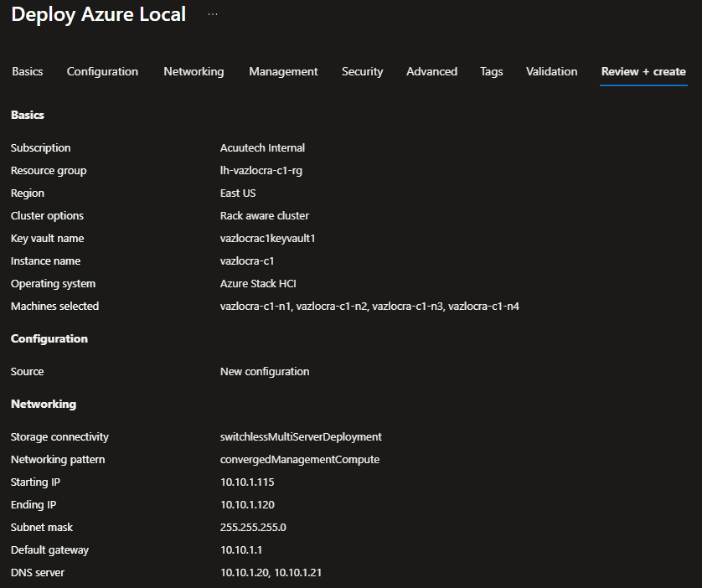Screen dimensions: 702x588
Task: Click the Deploy Azure Local page title
Action: click(99, 15)
